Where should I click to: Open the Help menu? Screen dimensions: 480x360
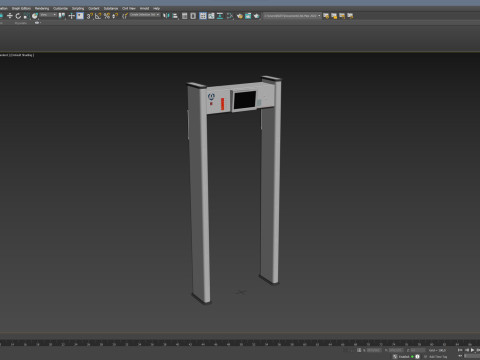click(x=156, y=8)
